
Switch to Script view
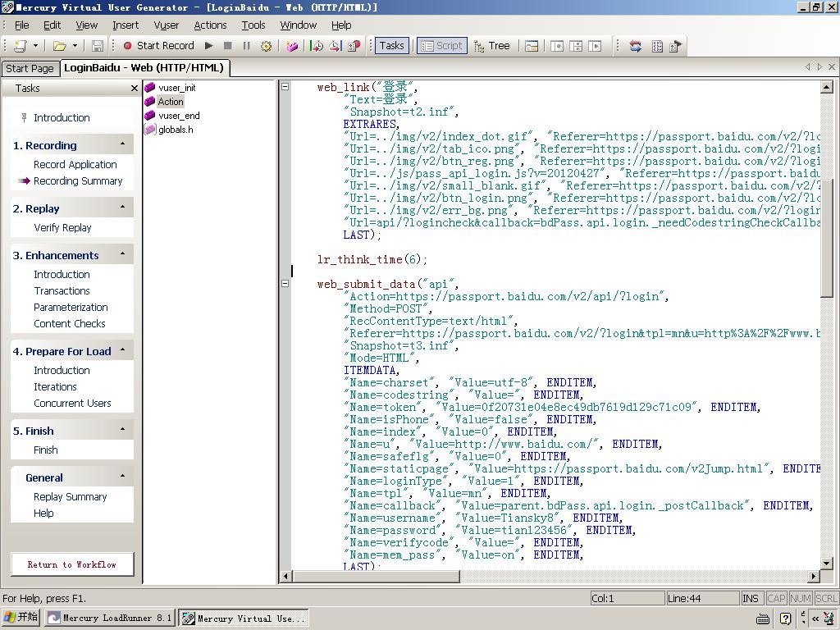pos(442,46)
